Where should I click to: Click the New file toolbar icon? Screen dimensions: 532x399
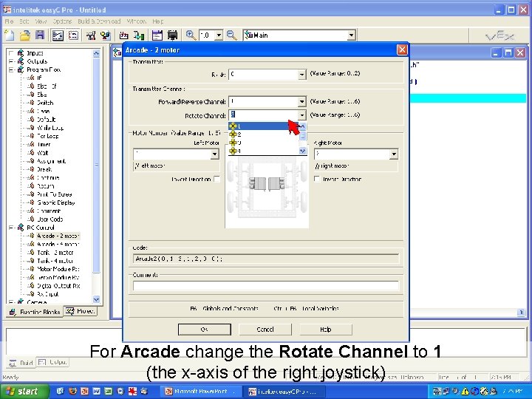coord(9,35)
